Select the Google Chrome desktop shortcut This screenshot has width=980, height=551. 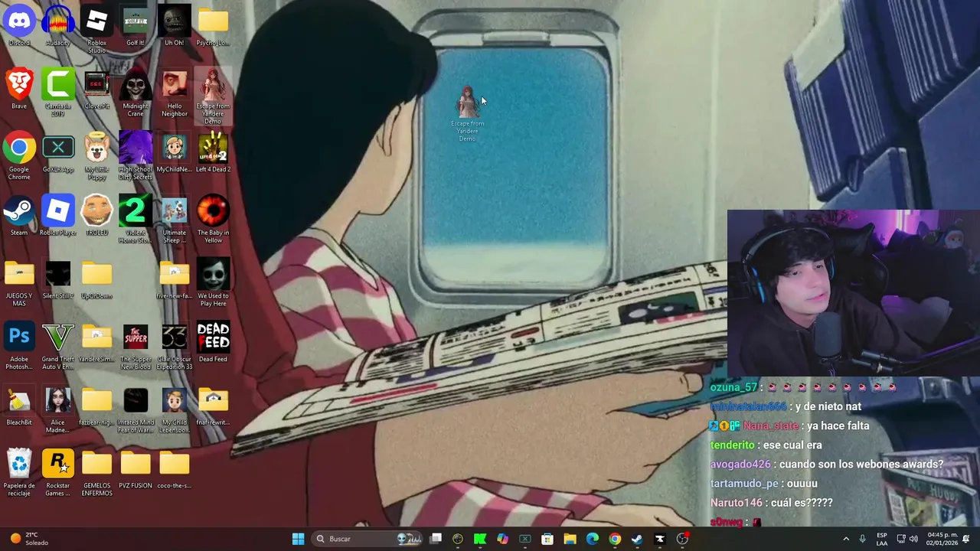19,156
